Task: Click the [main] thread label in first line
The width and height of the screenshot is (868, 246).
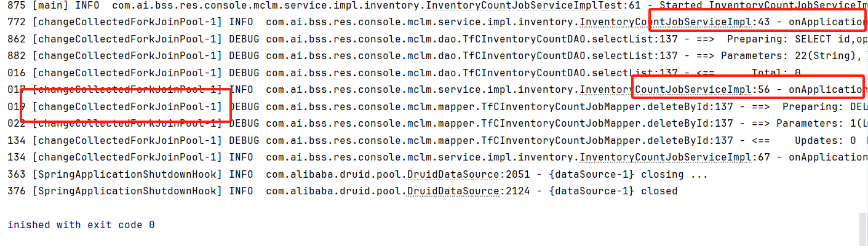Action: point(50,6)
